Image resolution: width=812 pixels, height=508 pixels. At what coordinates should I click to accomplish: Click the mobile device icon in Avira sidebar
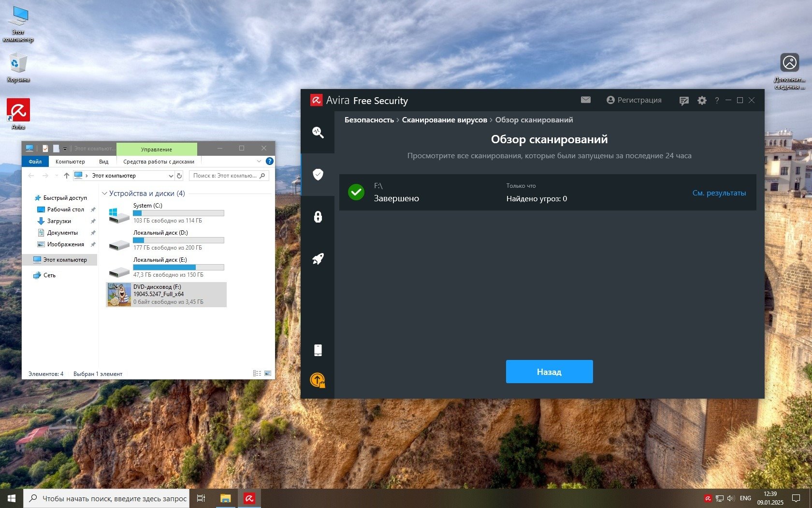[318, 350]
